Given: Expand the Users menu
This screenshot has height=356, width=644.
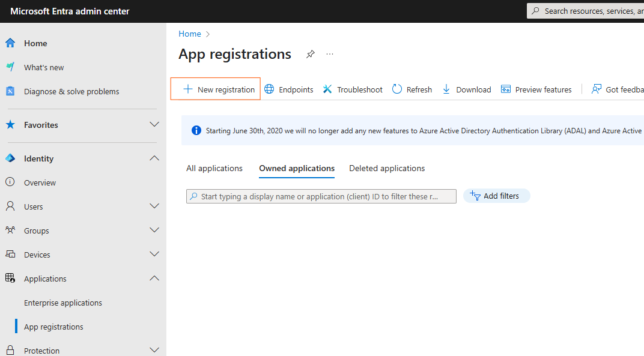Looking at the screenshot, I should point(154,206).
